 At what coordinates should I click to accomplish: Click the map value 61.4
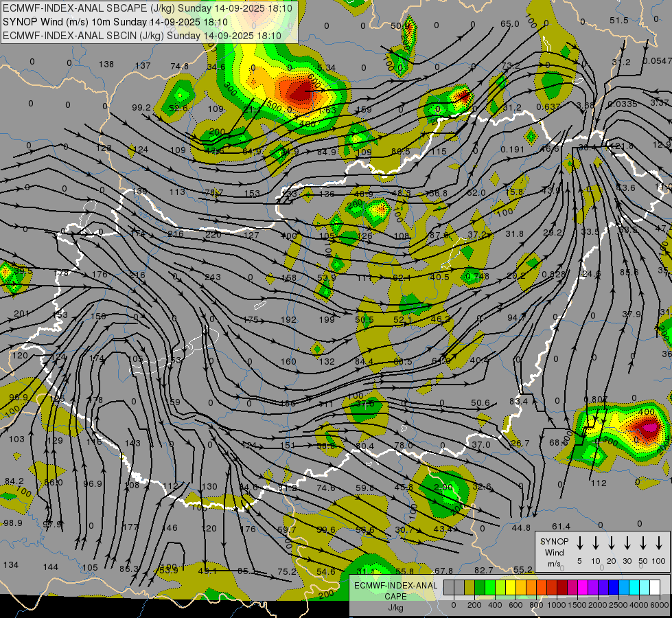click(561, 526)
